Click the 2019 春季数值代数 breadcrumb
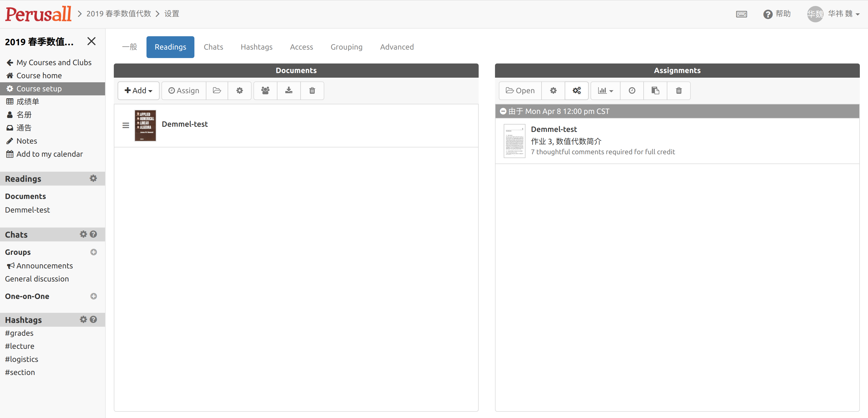This screenshot has width=868, height=418. pyautogui.click(x=119, y=14)
